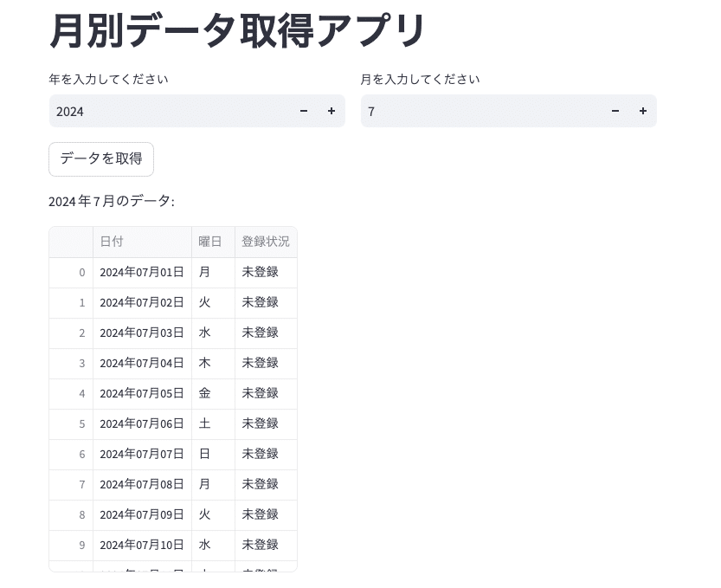
Task: Click 火 weekday cell in row 8
Action: pyautogui.click(x=213, y=515)
